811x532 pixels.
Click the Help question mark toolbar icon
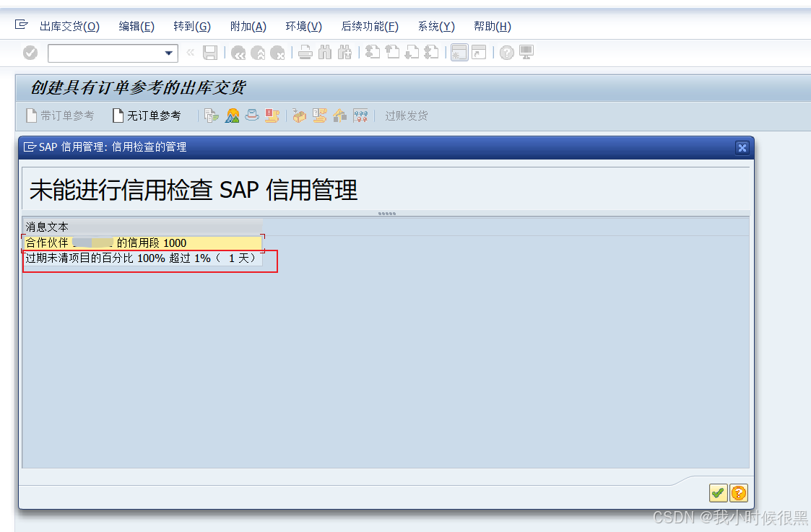click(506, 52)
